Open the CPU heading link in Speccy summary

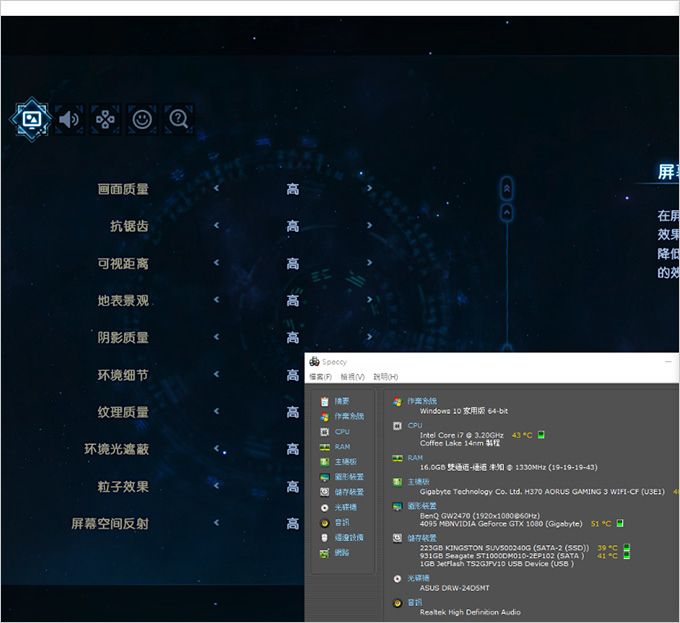click(415, 426)
